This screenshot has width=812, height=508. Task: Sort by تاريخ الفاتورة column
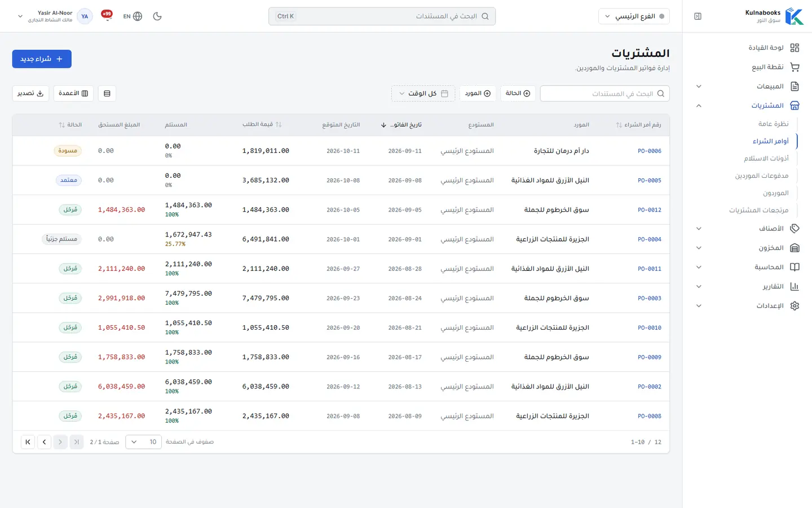coord(401,125)
